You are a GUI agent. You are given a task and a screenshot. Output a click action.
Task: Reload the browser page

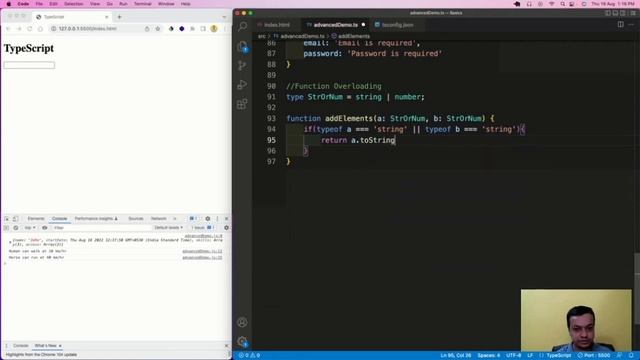[x=29, y=29]
